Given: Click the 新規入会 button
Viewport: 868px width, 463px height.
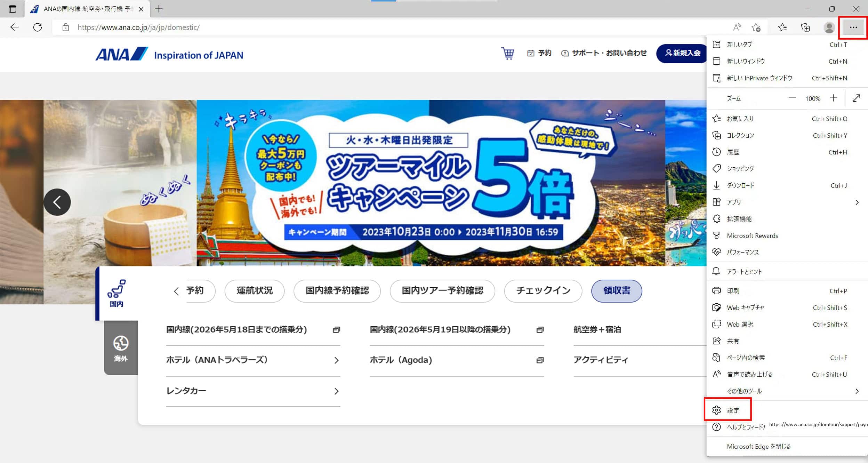Looking at the screenshot, I should (682, 53).
